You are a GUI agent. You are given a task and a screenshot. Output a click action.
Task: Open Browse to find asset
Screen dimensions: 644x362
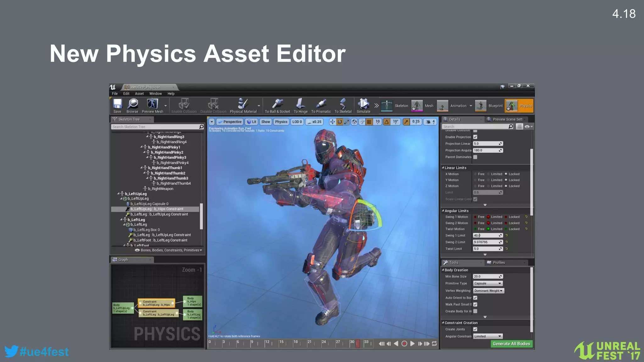(132, 106)
